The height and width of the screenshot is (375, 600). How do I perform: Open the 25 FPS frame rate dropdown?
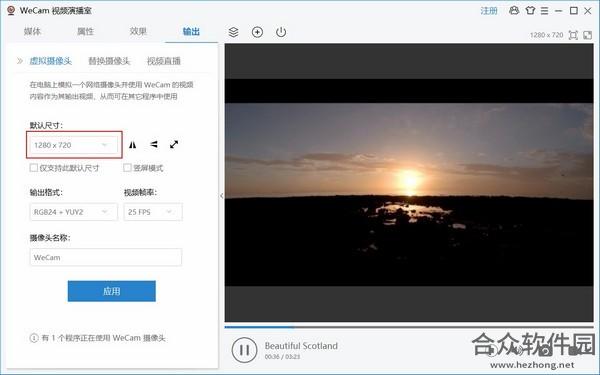click(x=153, y=212)
